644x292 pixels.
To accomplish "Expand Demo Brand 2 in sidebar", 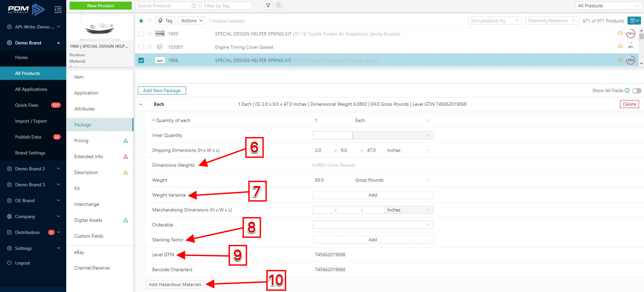I will pos(33,169).
